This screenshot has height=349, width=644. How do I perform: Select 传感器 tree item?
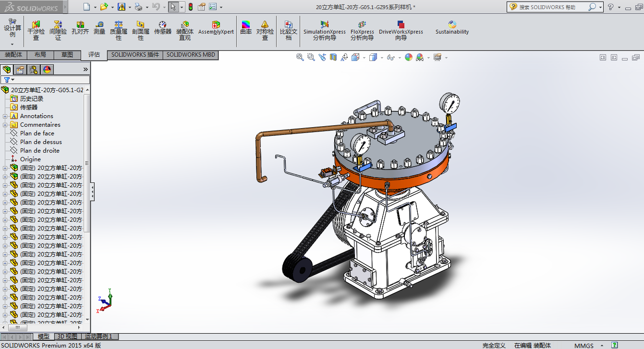click(29, 108)
